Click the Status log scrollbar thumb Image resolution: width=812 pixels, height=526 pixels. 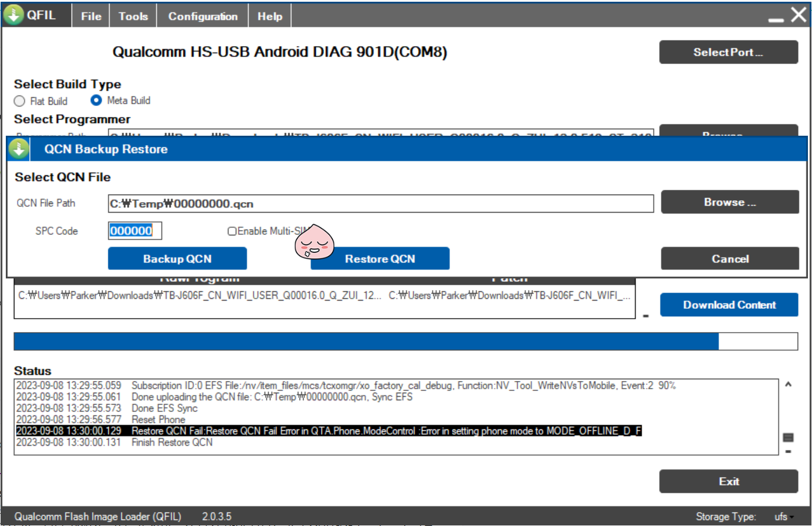coord(788,437)
